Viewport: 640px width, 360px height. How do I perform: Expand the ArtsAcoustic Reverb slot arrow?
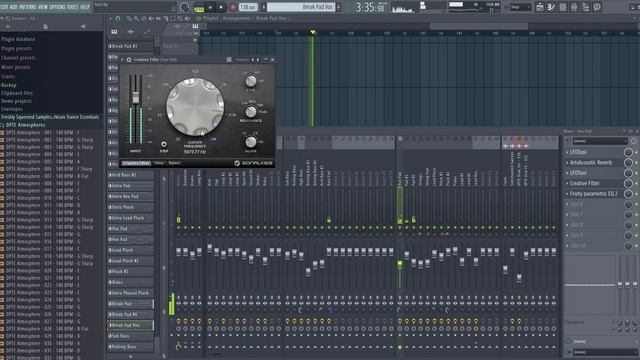(x=567, y=162)
